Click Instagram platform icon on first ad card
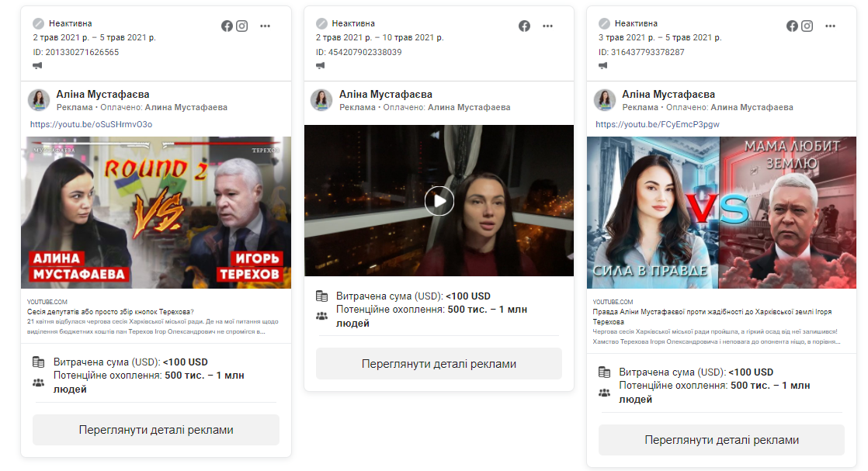868x471 pixels. click(242, 26)
